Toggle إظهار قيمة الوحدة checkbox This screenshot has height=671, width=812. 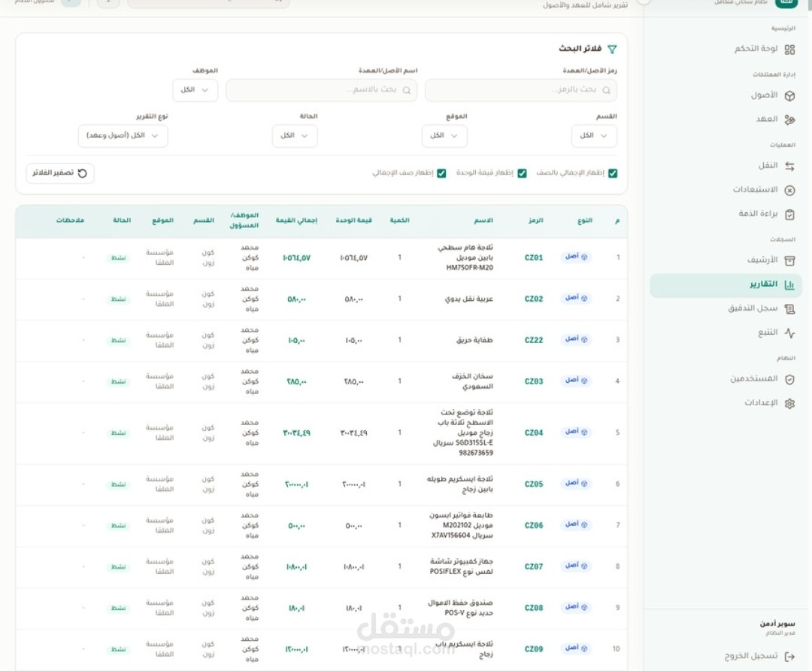coord(522,173)
